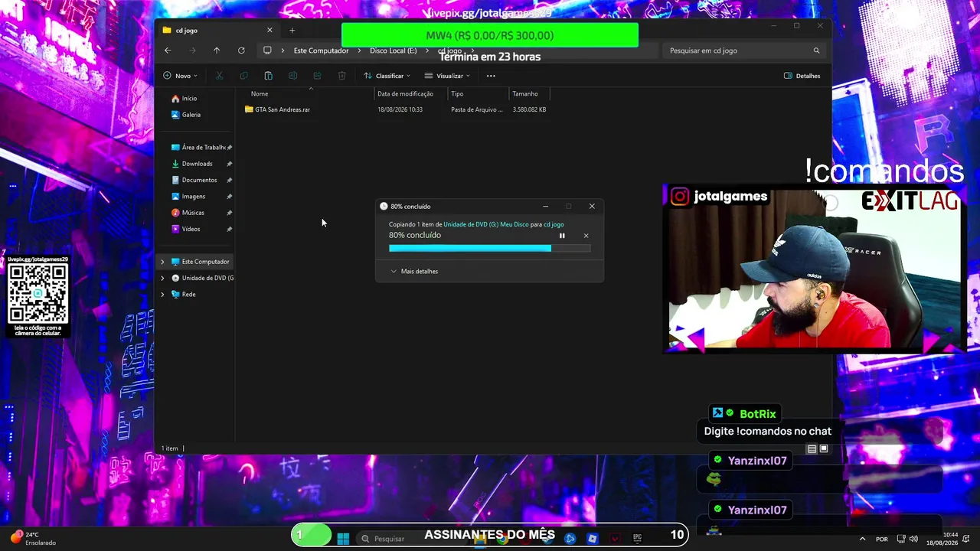Go up one folder level
Viewport: 980px width, 551px height.
click(x=217, y=51)
